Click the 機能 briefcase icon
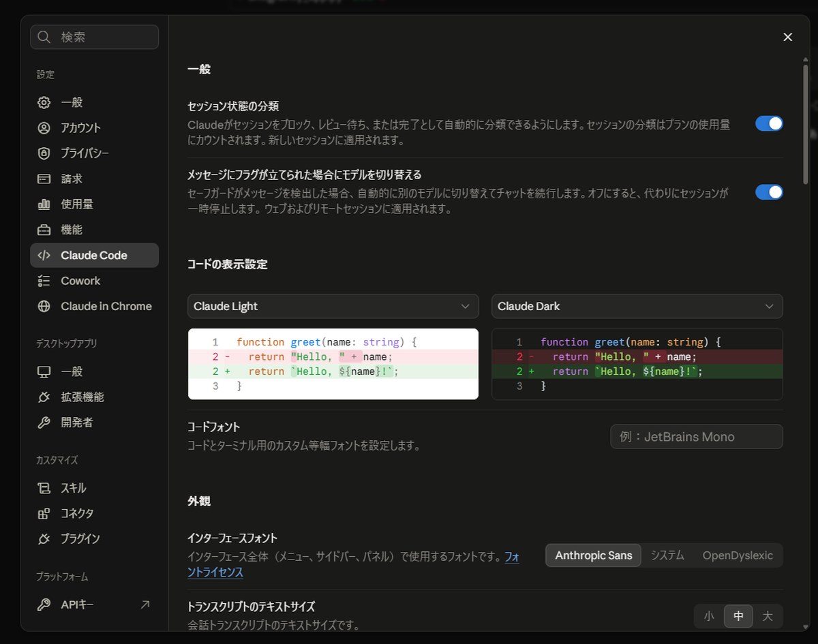818x644 pixels. coord(44,230)
